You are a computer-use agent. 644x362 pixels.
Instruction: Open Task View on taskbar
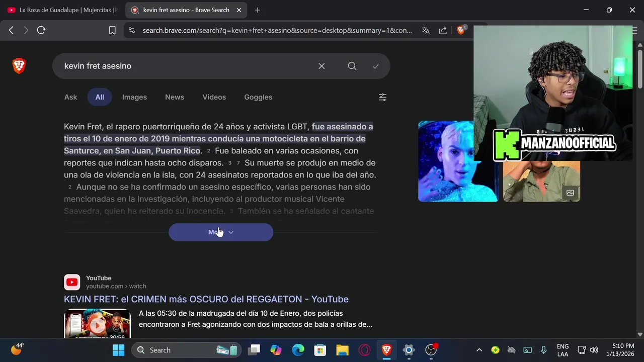click(x=254, y=350)
